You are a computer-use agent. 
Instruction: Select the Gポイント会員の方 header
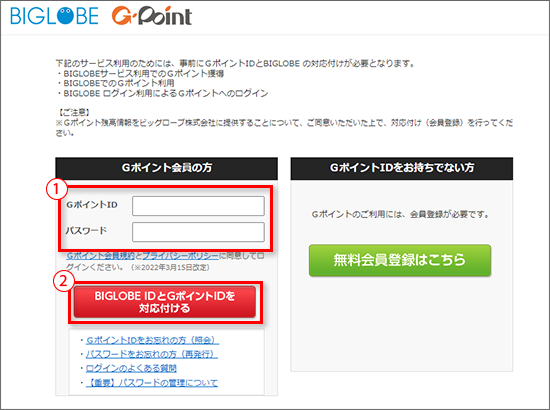coord(167,168)
